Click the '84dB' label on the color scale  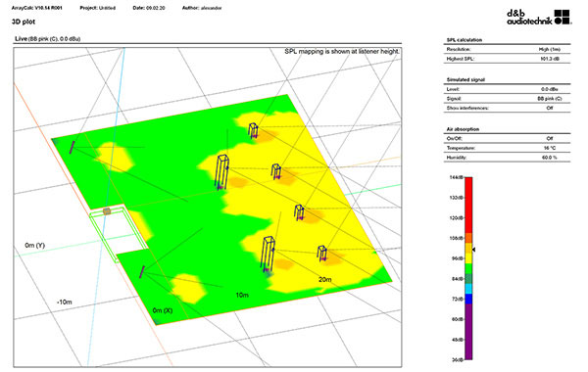458,279
